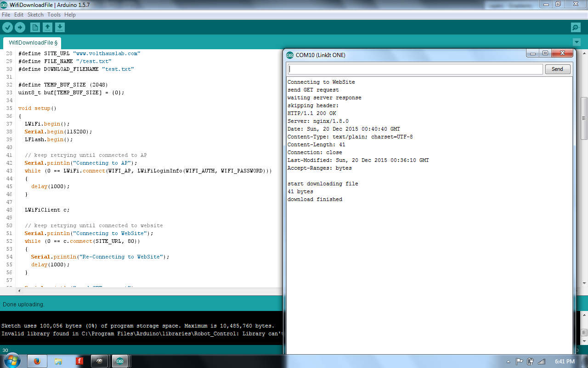Click the "send GET request" output line
Screen dimensions: 588x368
313,90
